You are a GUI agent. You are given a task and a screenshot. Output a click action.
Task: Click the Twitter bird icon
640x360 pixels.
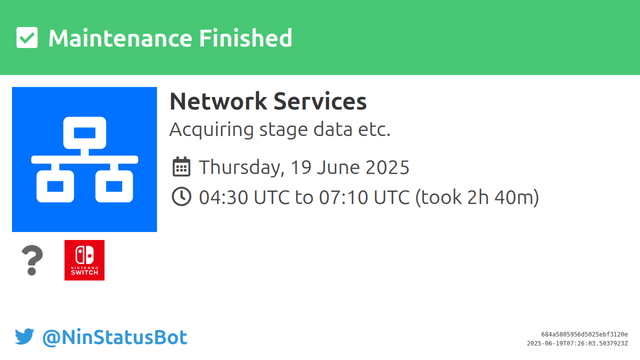24,337
